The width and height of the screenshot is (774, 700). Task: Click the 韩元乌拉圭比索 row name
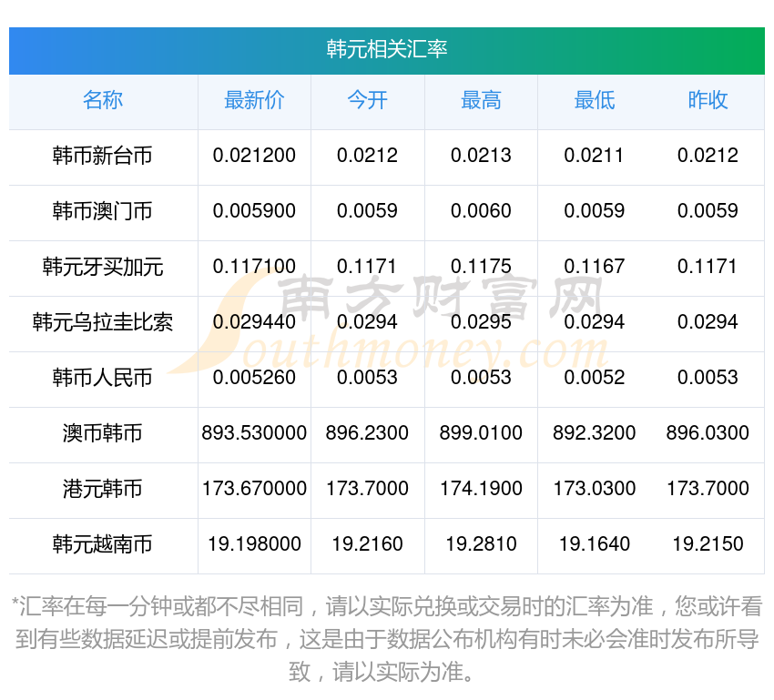[103, 322]
